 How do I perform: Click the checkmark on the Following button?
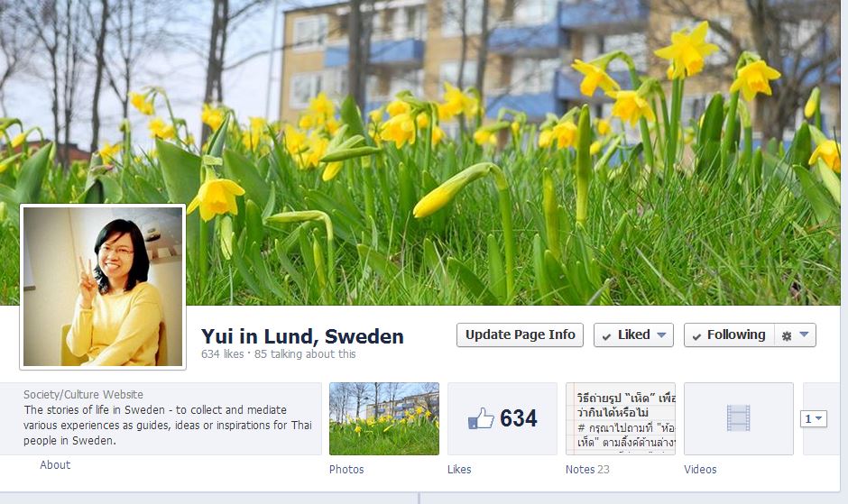click(696, 336)
